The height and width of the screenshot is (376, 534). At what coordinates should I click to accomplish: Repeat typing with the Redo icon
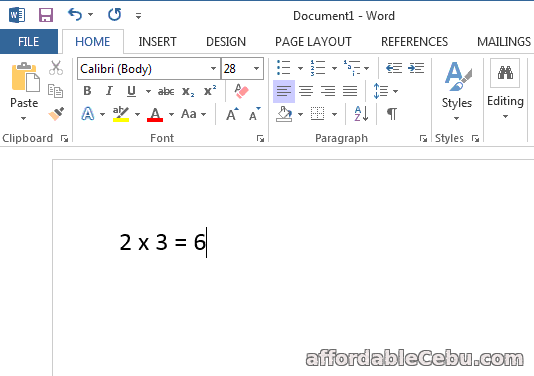[x=114, y=15]
